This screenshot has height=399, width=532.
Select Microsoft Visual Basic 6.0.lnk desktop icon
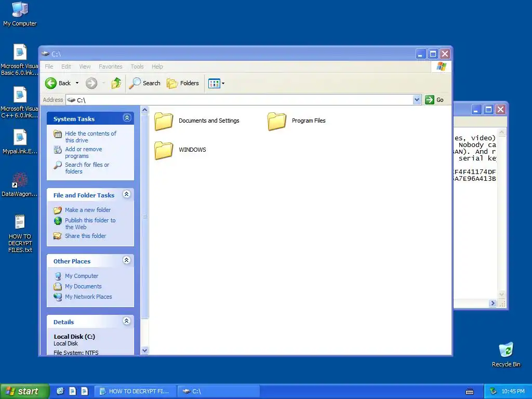[20, 60]
